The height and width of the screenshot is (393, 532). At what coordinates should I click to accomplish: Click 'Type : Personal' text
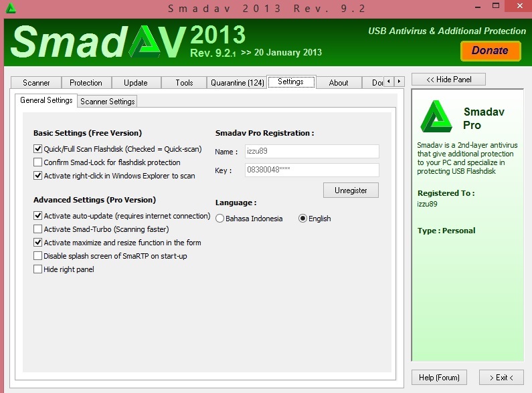point(446,231)
